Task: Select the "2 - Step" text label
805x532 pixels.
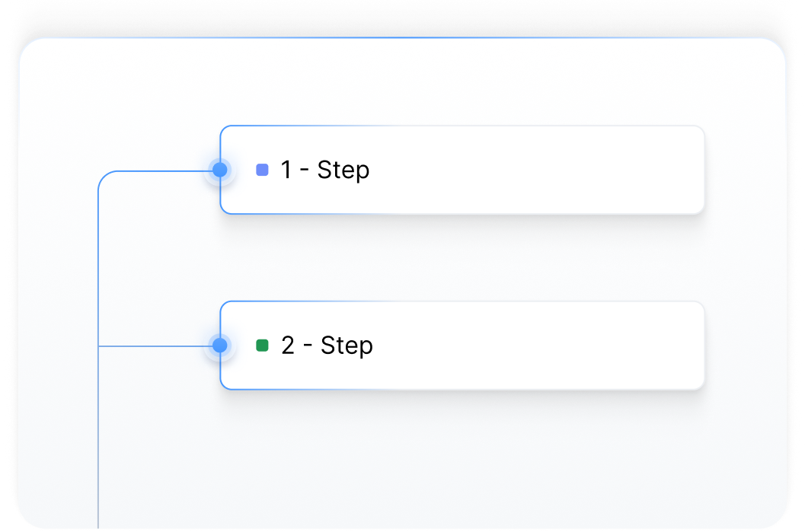Action: pyautogui.click(x=327, y=346)
